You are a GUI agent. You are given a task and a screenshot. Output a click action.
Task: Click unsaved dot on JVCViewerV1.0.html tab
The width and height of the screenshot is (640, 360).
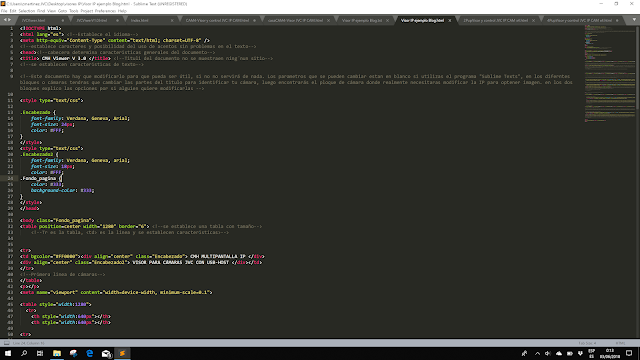117,20
